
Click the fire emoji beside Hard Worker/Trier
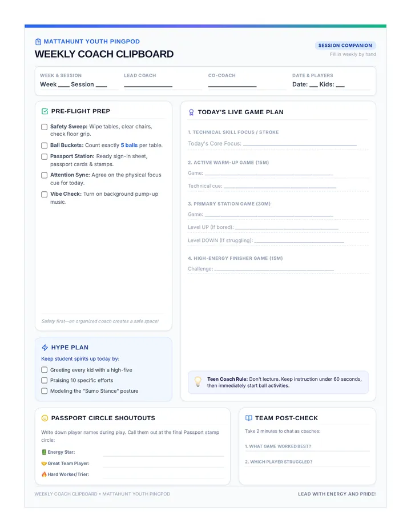(44, 474)
